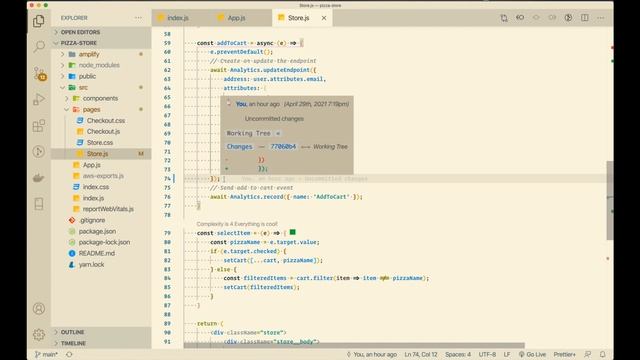
Task: Click line number 76 in gutter
Action: click(167, 197)
